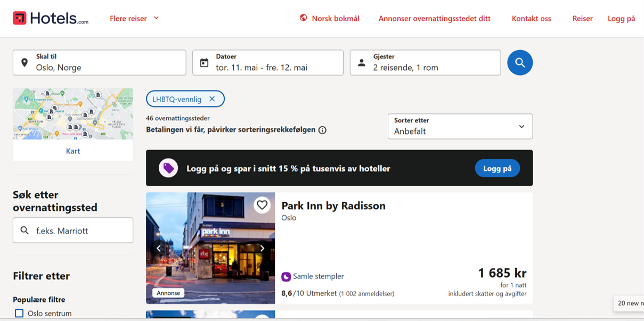The image size is (644, 321).
Task: Click the 1 685 kr price
Action: tap(502, 273)
